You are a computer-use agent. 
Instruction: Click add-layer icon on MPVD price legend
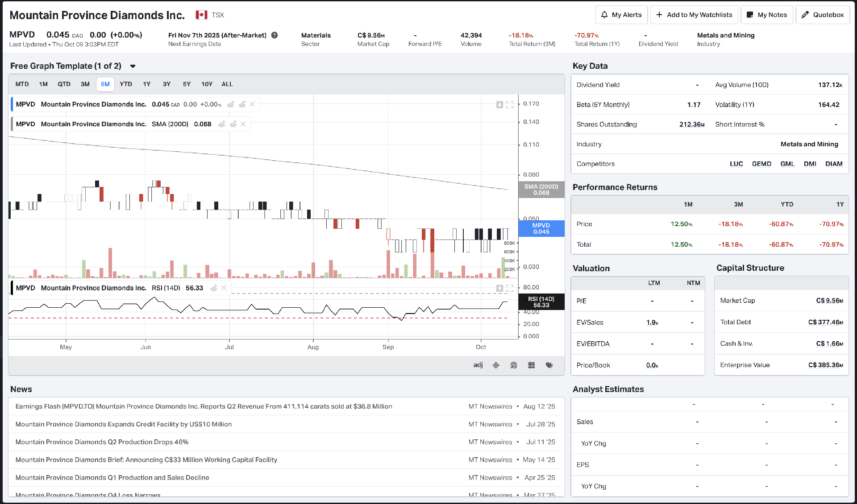point(231,104)
